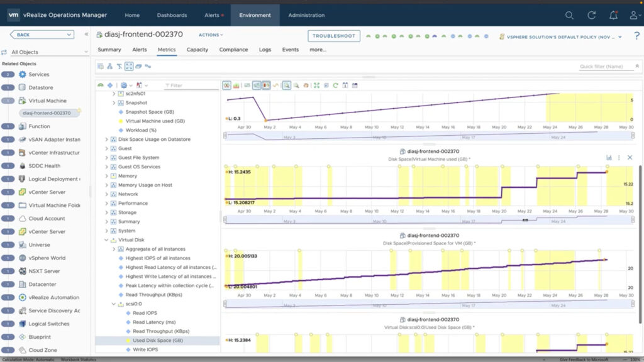Open the Virtual Machine related object
This screenshot has width=644, height=362.
[x=47, y=101]
